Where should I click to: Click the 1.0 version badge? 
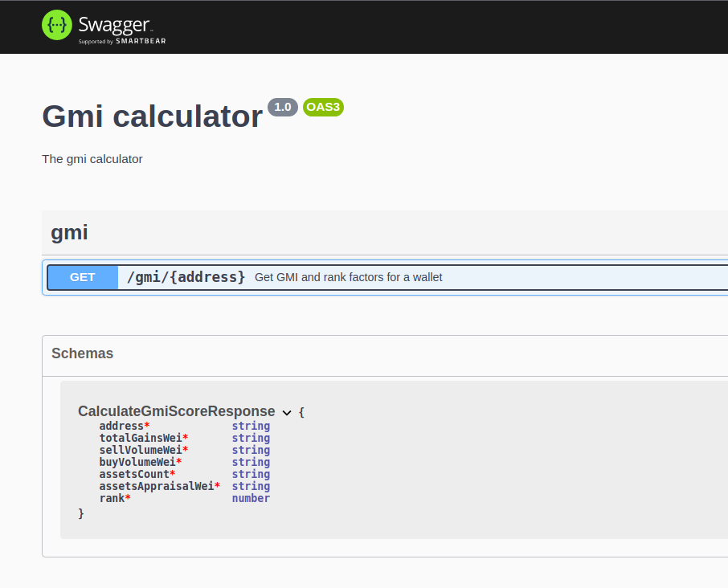pyautogui.click(x=283, y=107)
